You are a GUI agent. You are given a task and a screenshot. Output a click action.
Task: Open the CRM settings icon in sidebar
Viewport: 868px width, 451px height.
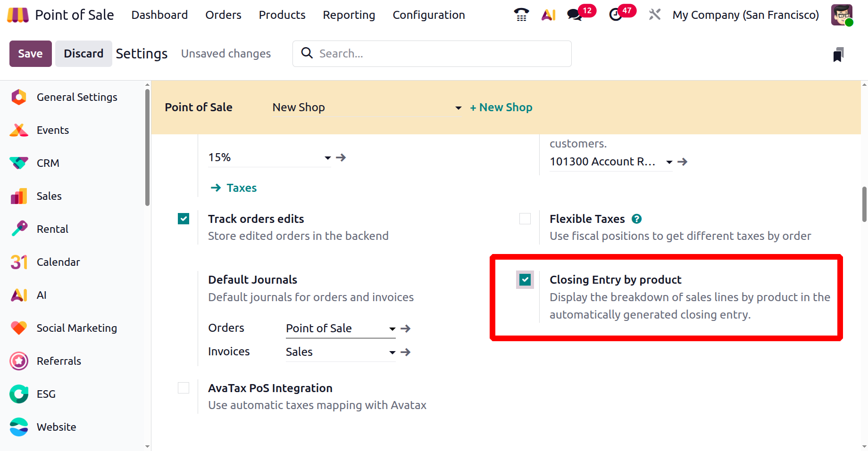point(19,163)
